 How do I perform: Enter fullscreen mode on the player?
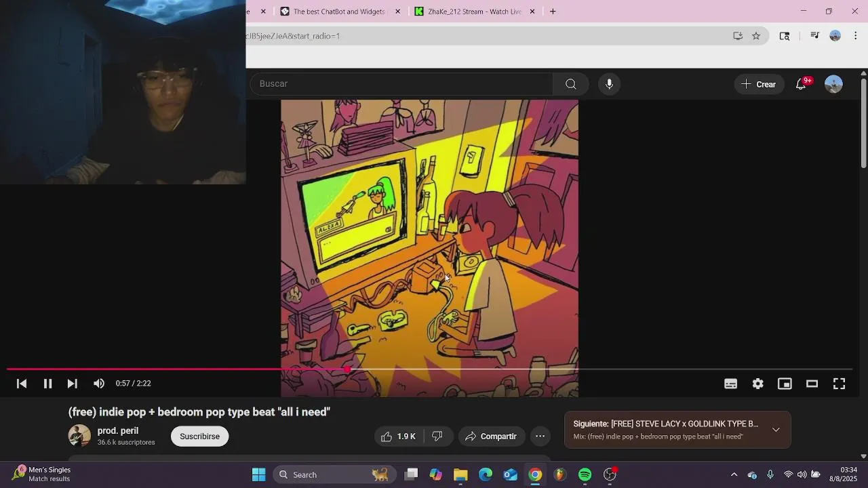point(839,384)
